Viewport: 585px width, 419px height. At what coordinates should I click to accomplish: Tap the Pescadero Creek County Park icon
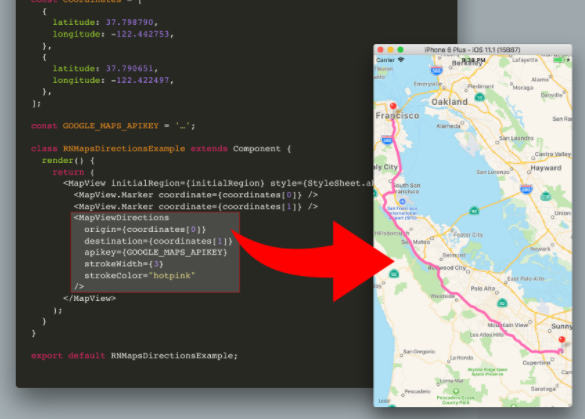click(456, 391)
